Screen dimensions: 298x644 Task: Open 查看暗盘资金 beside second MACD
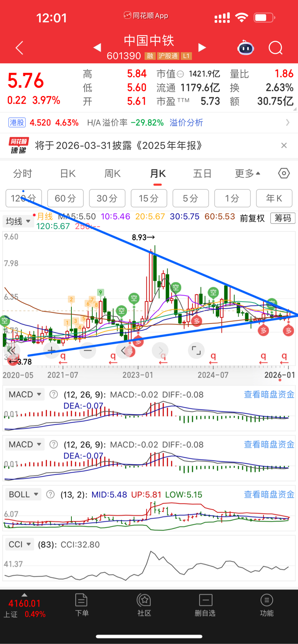[x=269, y=444]
